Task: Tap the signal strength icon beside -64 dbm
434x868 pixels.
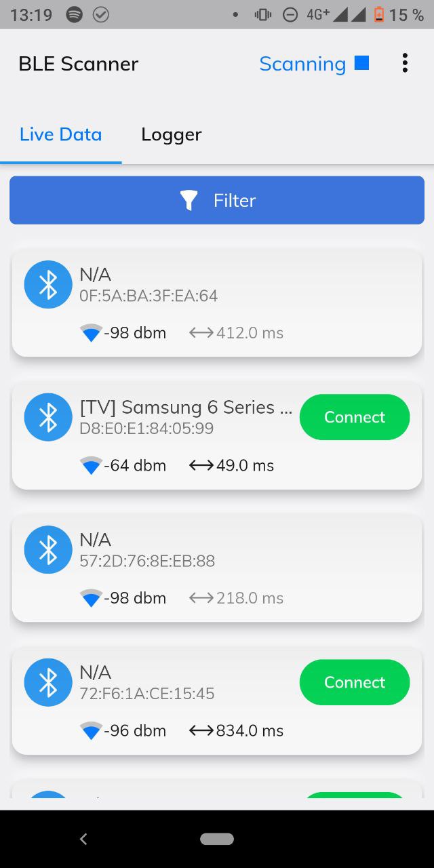Action: (91, 466)
